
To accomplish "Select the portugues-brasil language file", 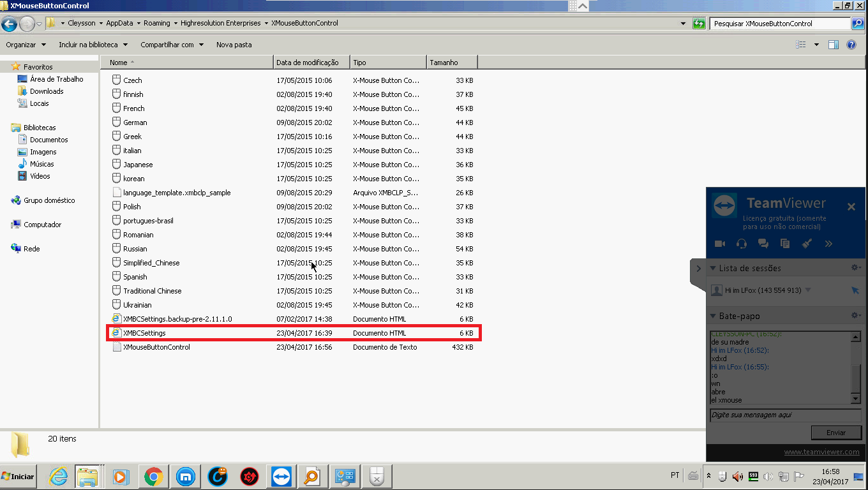I will [294, 221].
